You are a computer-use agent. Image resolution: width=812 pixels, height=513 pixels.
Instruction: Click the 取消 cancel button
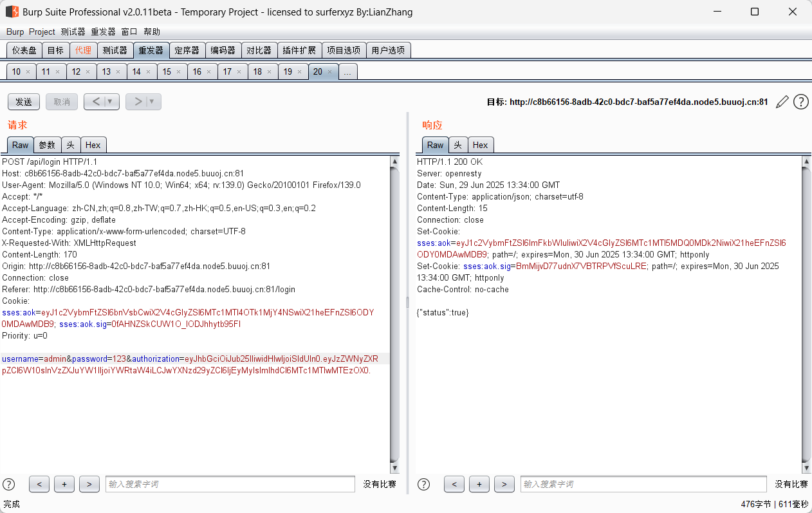pyautogui.click(x=62, y=102)
